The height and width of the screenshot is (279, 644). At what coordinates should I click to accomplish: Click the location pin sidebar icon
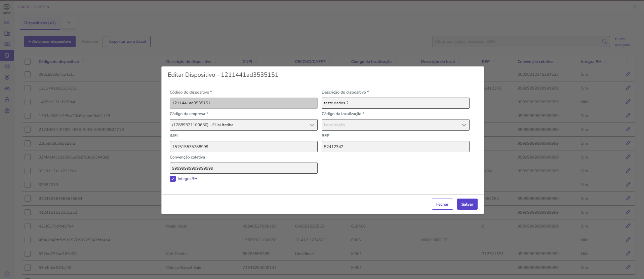point(7,78)
